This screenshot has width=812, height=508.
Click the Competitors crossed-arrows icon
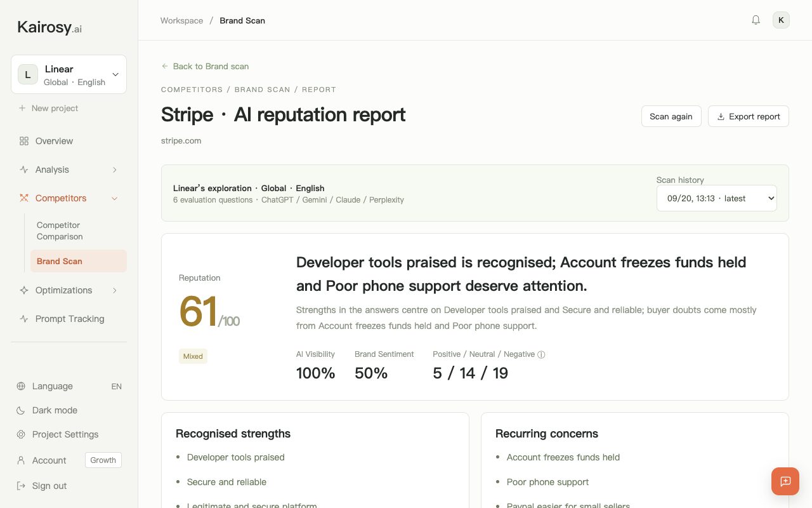(x=24, y=198)
